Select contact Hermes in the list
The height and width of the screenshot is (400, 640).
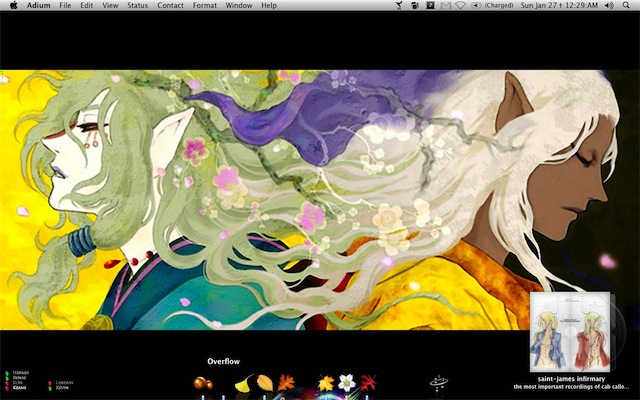pos(20,373)
